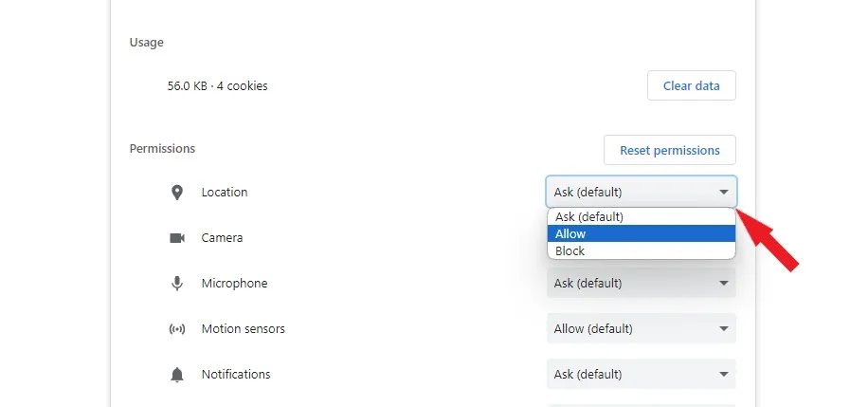The image size is (868, 407).
Task: Click the Motion sensors label text
Action: pyautogui.click(x=243, y=329)
